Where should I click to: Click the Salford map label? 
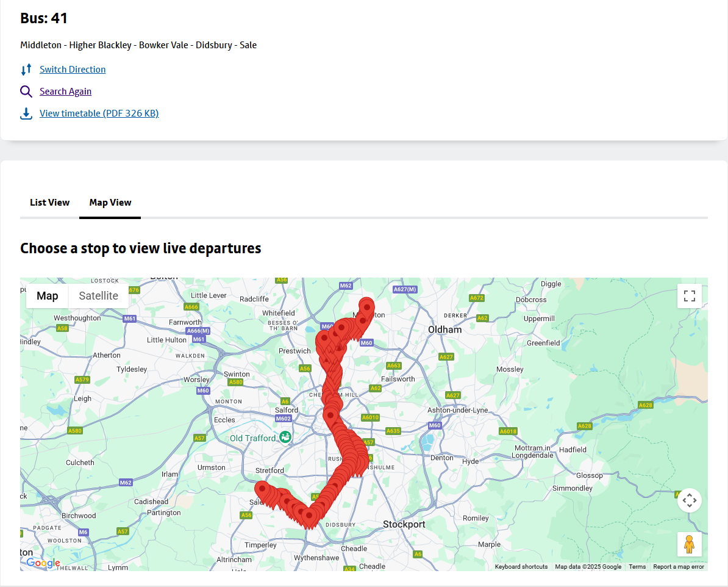click(287, 410)
